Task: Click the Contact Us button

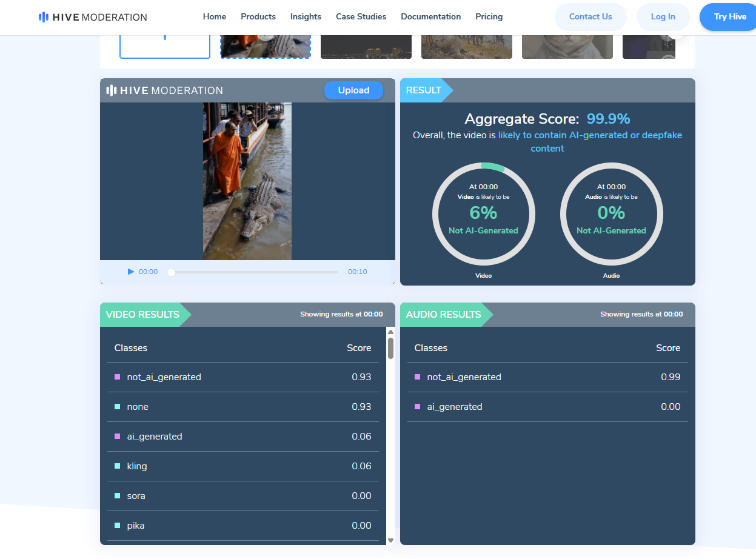Action: (x=590, y=17)
